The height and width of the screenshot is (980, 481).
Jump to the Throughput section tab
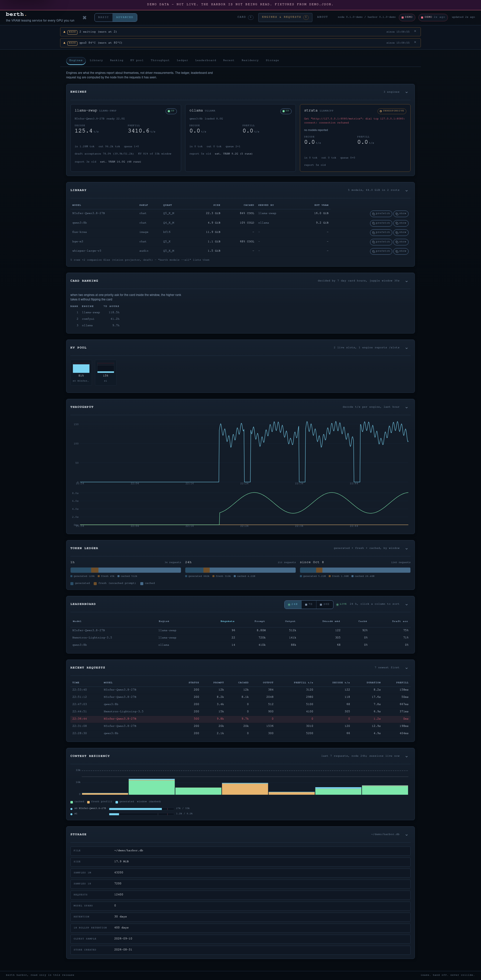pos(160,61)
